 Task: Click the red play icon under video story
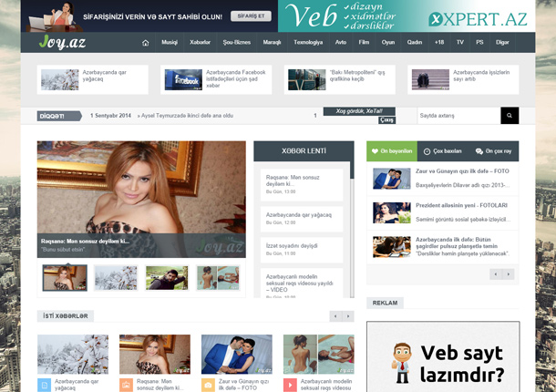291,385
